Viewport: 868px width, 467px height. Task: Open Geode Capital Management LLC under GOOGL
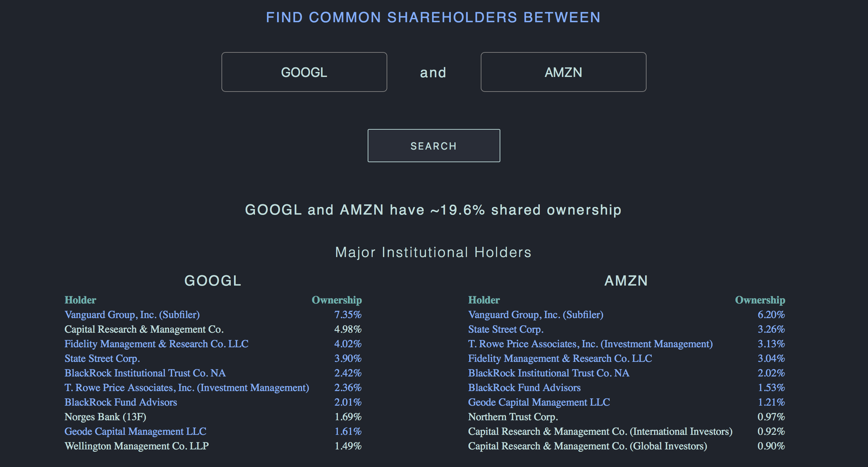click(x=136, y=431)
